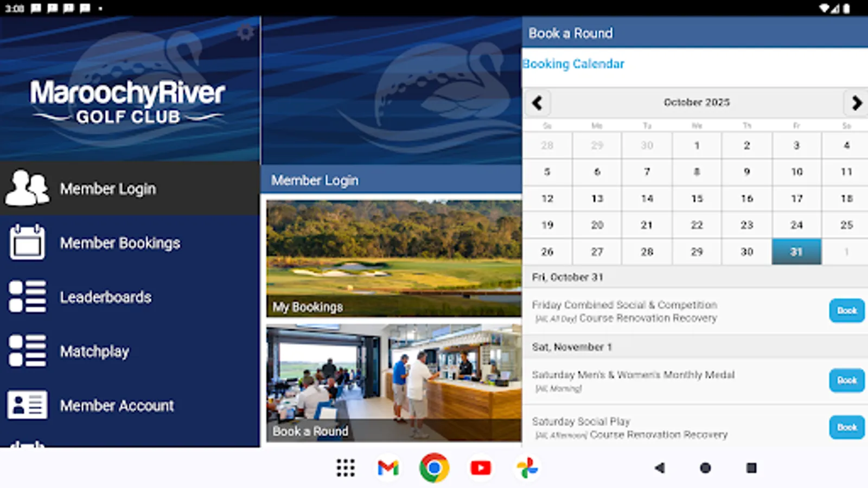Viewport: 868px width, 488px height.
Task: Tap the Member Bookings calendar icon
Action: click(27, 242)
